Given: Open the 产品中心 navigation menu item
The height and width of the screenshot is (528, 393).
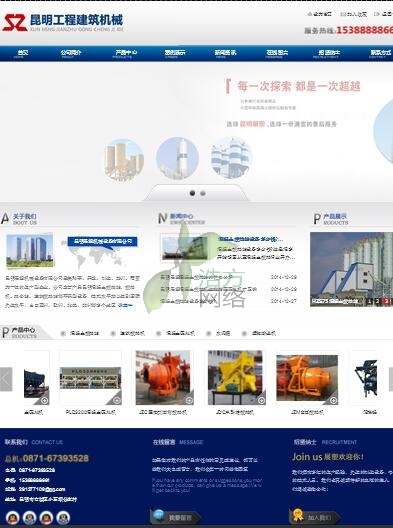Looking at the screenshot, I should point(126,53).
